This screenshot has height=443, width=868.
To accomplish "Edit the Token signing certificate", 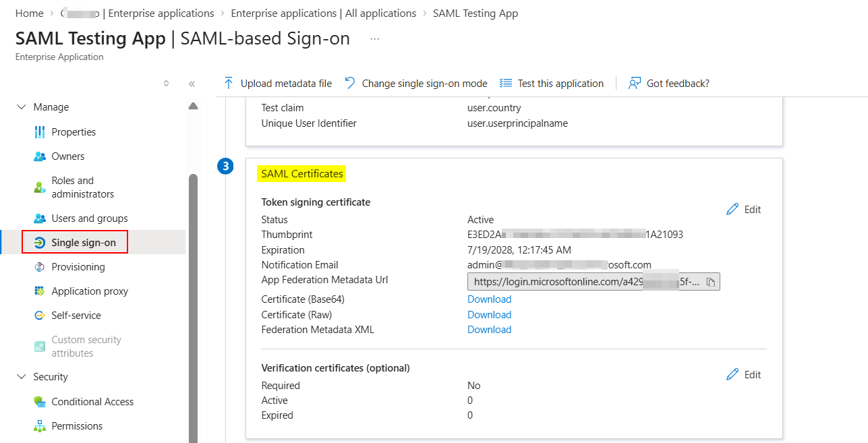I will pyautogui.click(x=744, y=210).
